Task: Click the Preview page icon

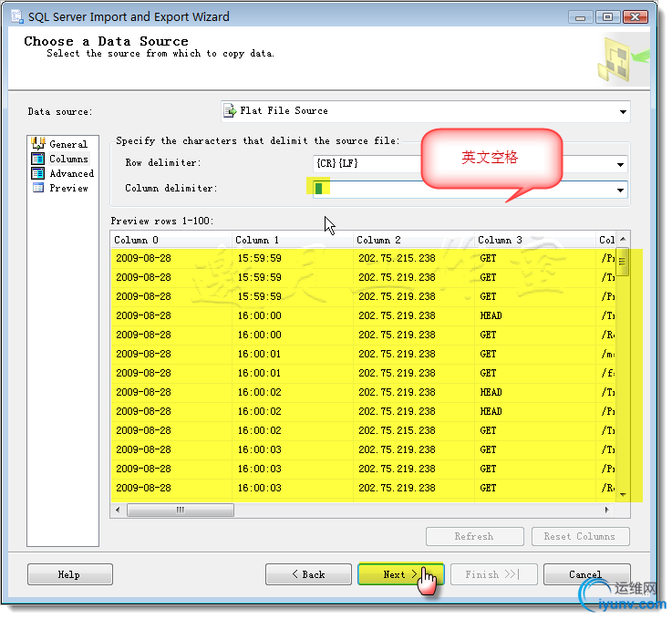Action: (x=38, y=188)
